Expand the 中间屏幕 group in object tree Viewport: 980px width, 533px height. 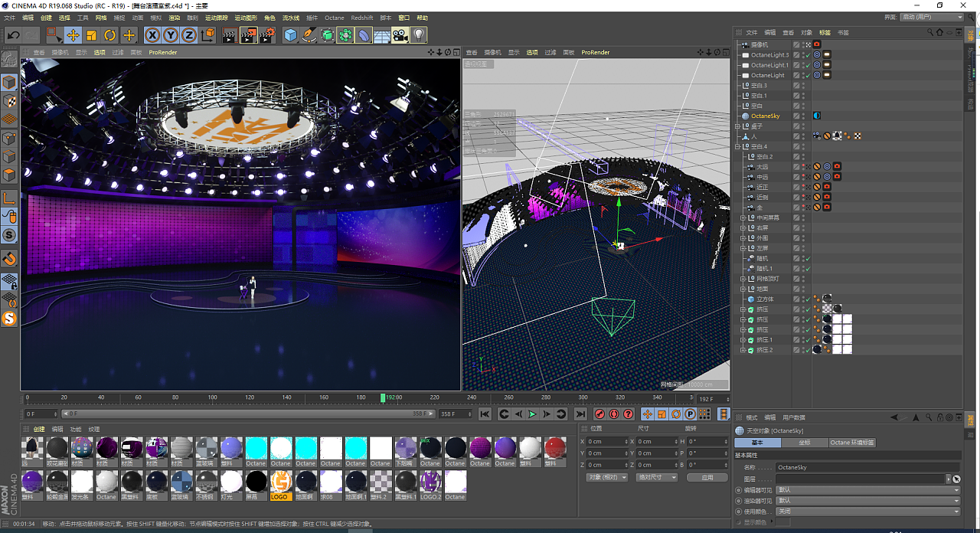(742, 218)
